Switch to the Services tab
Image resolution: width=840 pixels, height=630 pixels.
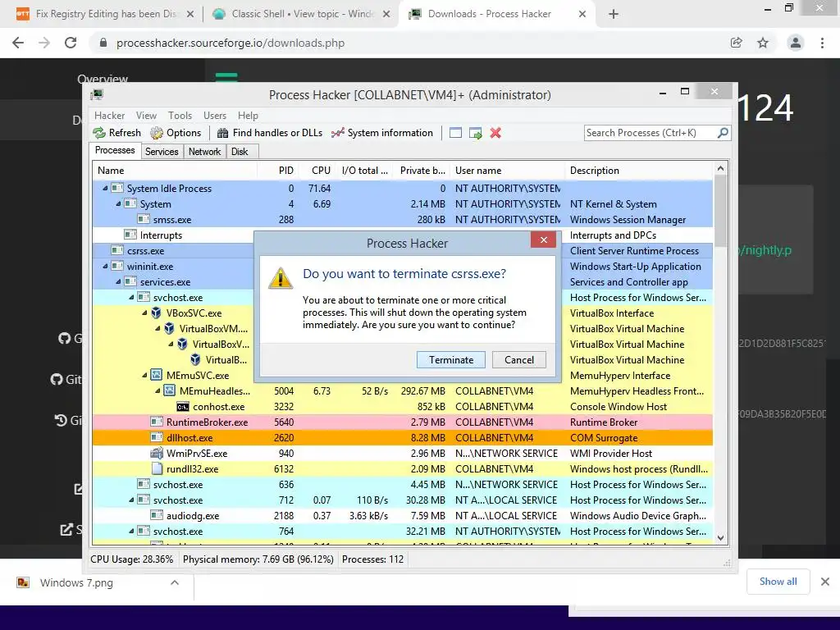pyautogui.click(x=162, y=152)
